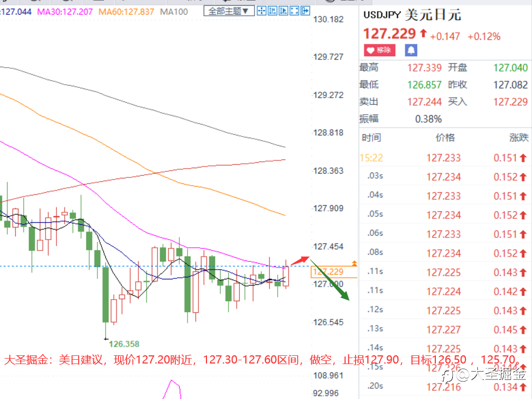Expand the chart to fullscreen
Viewport: 532px width, 399px height.
point(294,11)
